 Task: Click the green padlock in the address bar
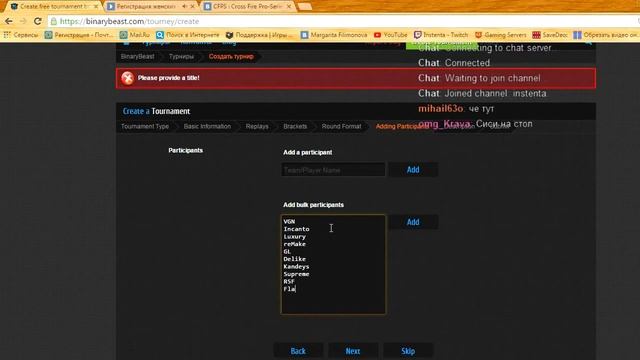tap(53, 21)
